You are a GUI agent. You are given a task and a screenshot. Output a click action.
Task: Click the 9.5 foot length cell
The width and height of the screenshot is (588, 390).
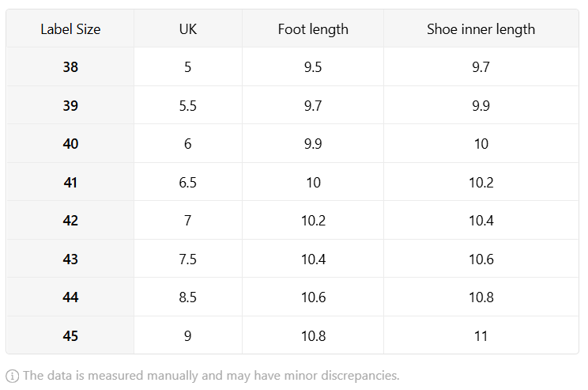313,66
